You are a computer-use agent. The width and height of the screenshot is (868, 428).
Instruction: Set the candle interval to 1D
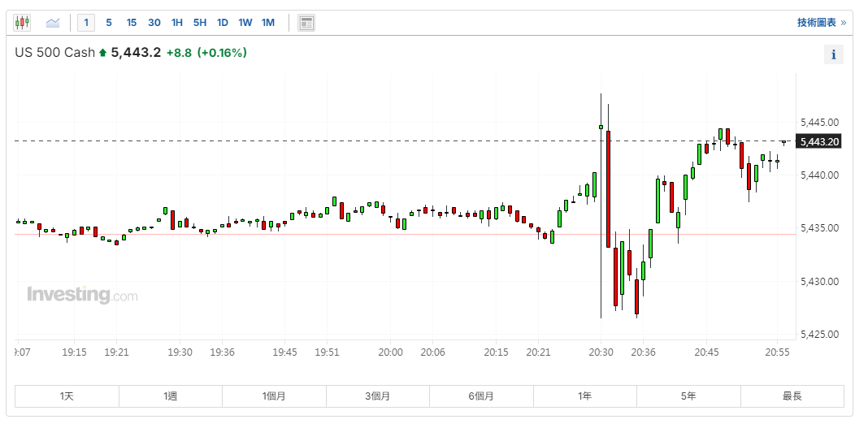point(223,23)
